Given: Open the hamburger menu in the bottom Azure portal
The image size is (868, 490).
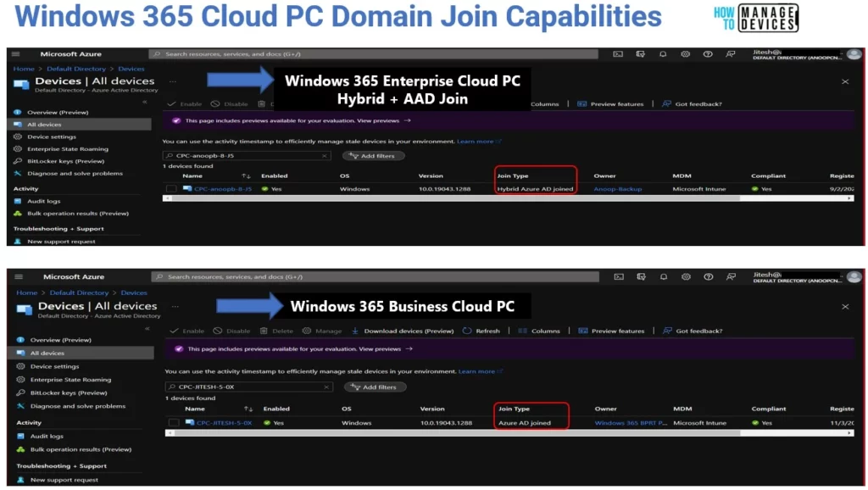Looking at the screenshot, I should click(x=19, y=277).
